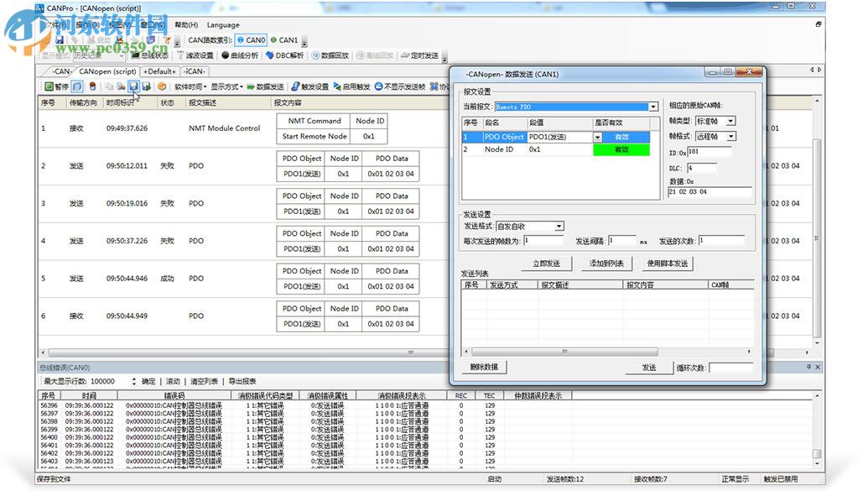Switch to the +Default+ tab
The height and width of the screenshot is (501, 868).
click(x=161, y=72)
